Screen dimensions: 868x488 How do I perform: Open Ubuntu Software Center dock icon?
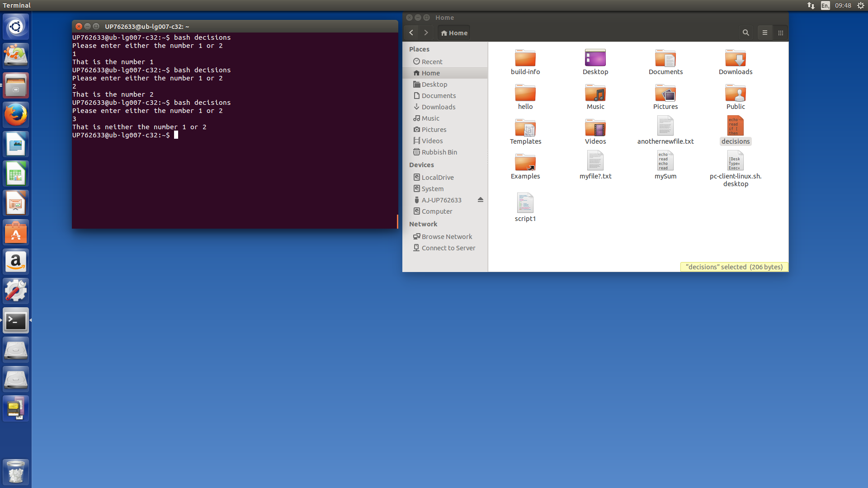coord(16,232)
